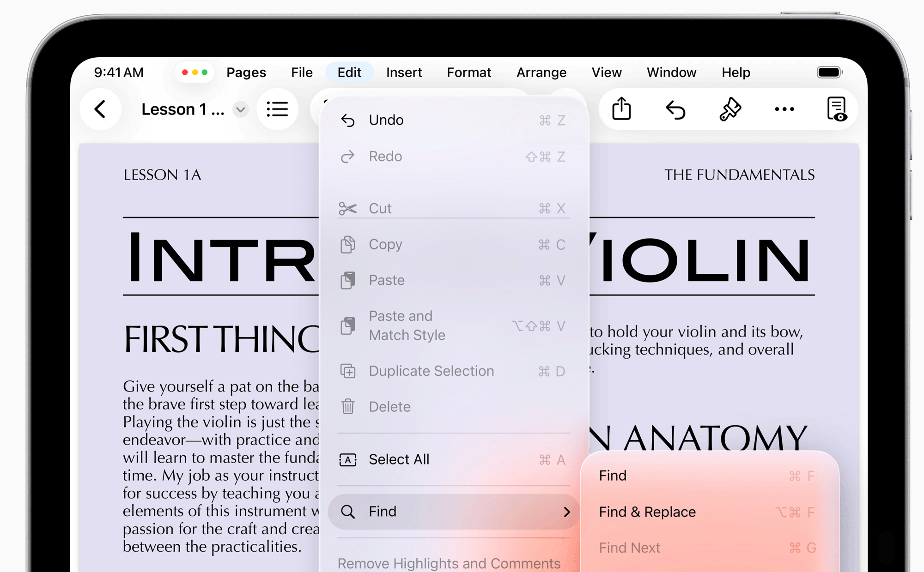Viewport: 924px width, 572px height.
Task: Click the Find magnifying glass icon
Action: pos(347,512)
